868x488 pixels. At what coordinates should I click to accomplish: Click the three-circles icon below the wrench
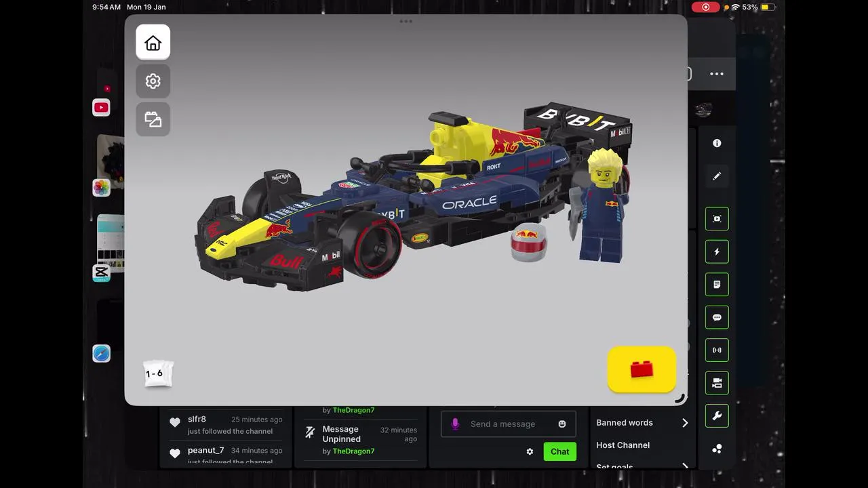(717, 449)
